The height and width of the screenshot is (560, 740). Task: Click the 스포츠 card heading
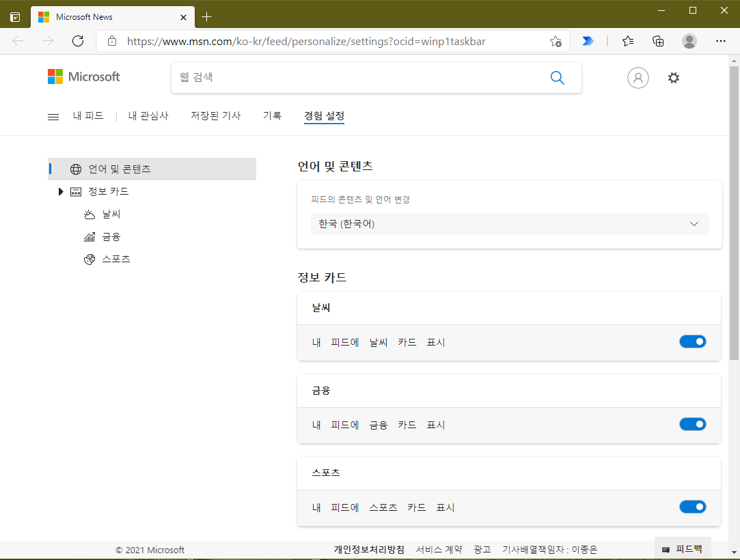pos(326,473)
